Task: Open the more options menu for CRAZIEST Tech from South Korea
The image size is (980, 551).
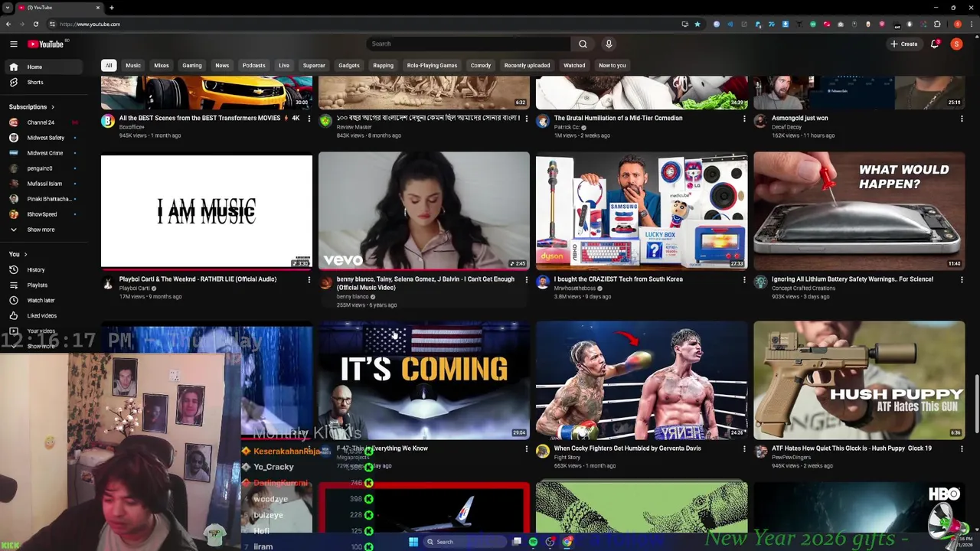Action: (744, 280)
